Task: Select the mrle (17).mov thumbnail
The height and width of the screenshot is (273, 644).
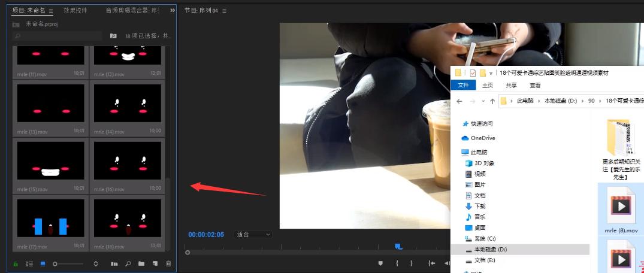Action: tap(50, 218)
